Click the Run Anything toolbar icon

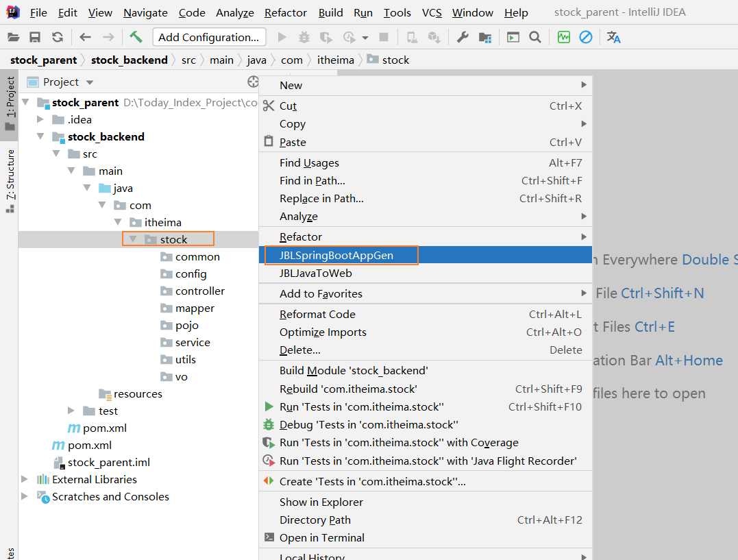(x=513, y=37)
